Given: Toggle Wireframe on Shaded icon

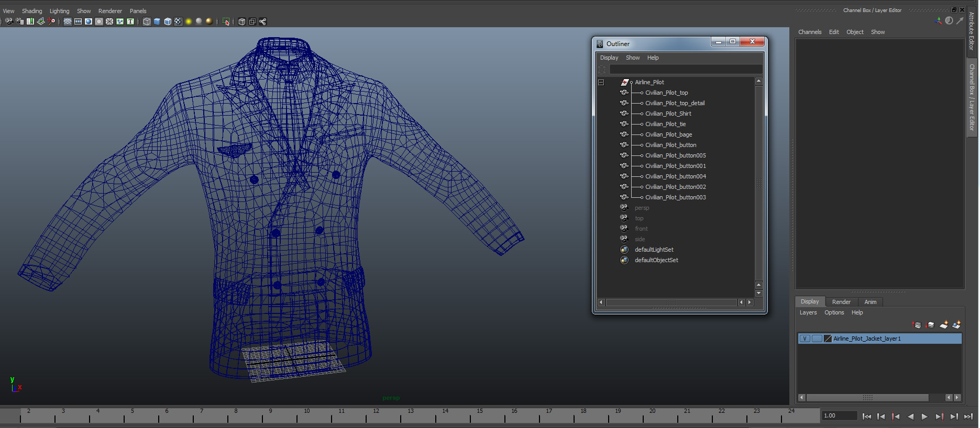Looking at the screenshot, I should point(168,21).
